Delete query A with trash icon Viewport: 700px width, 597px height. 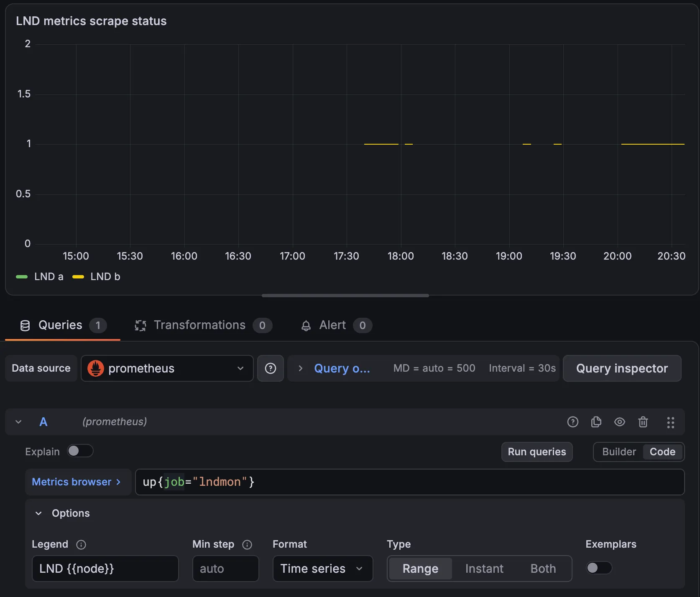point(643,422)
